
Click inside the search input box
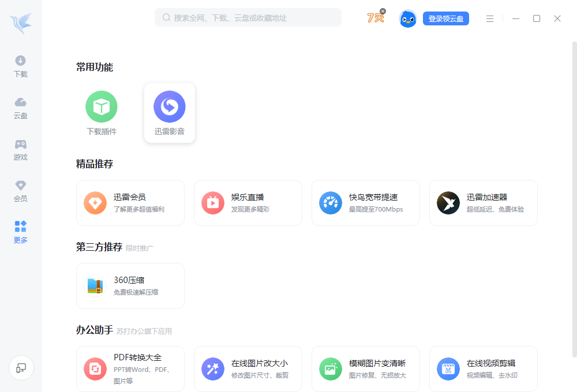(248, 17)
